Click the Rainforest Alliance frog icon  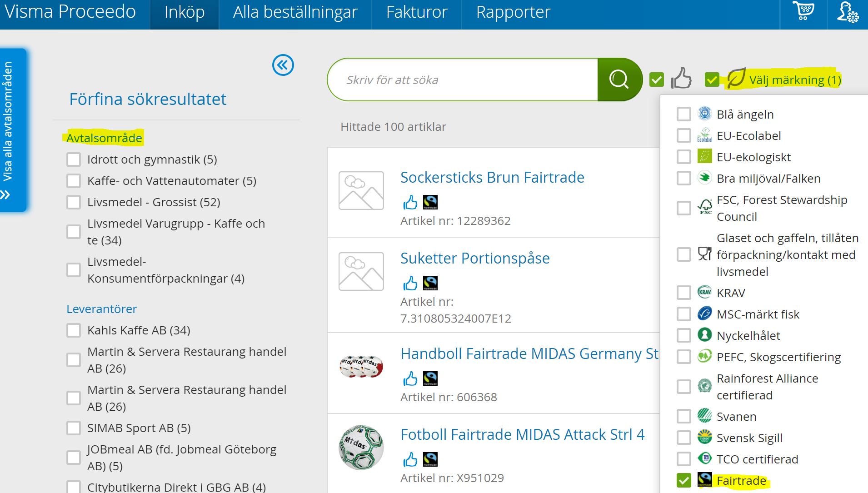[x=704, y=386]
